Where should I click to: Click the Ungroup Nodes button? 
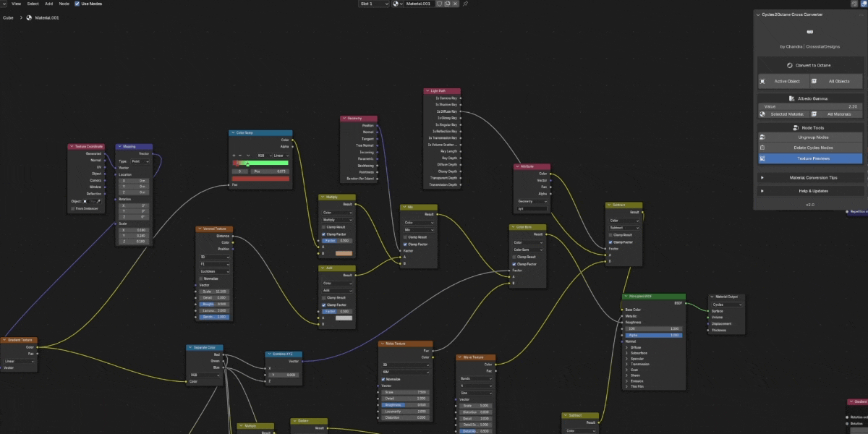(x=810, y=137)
